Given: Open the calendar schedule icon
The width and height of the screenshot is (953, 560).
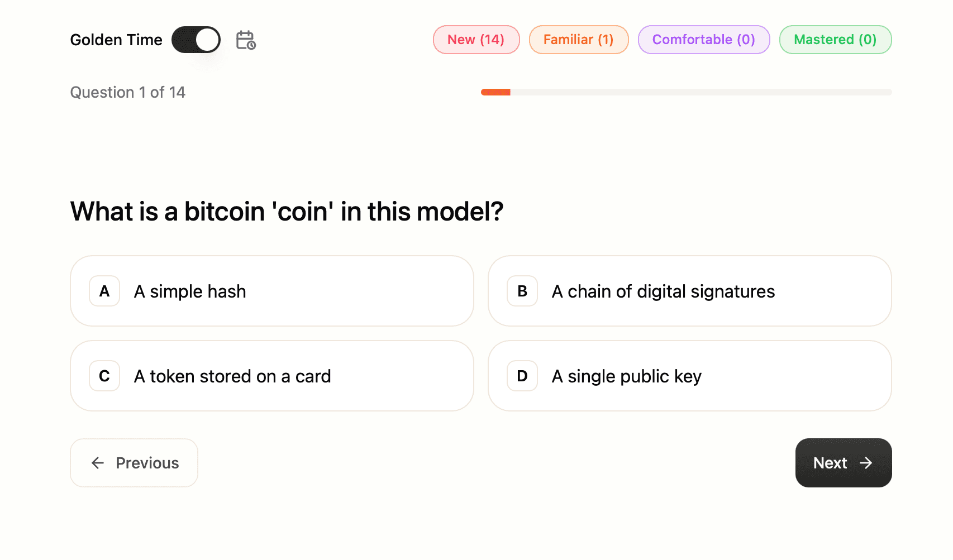Looking at the screenshot, I should click(246, 40).
